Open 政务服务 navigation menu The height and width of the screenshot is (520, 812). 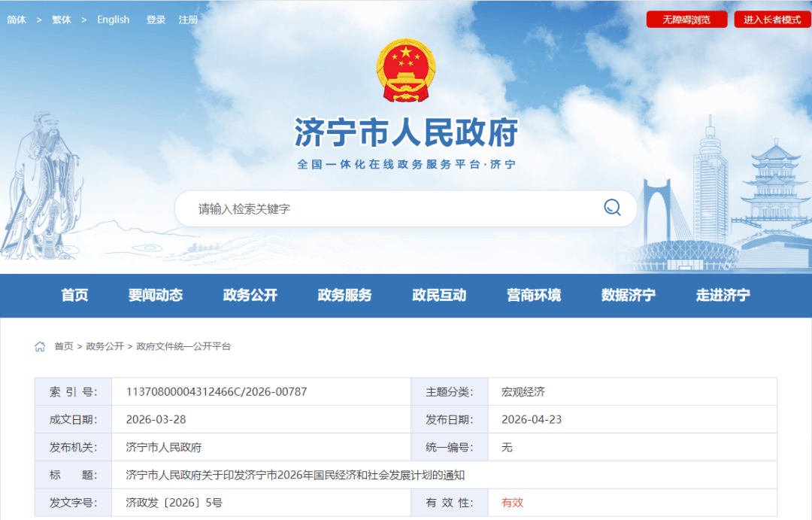344,295
